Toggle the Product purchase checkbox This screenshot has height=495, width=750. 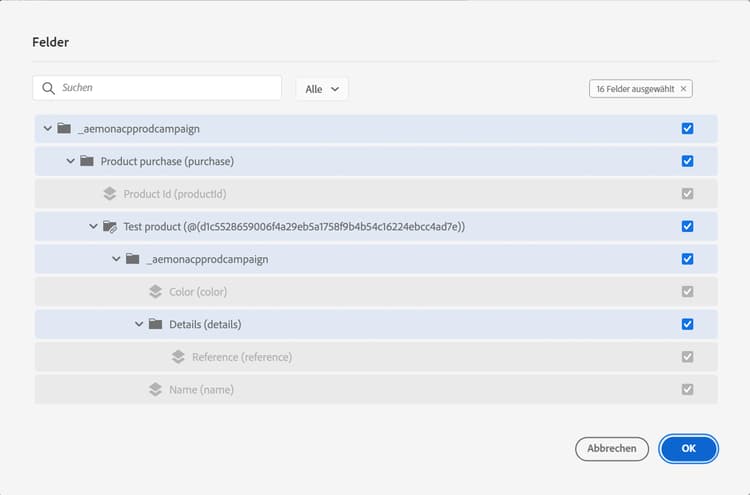(687, 161)
